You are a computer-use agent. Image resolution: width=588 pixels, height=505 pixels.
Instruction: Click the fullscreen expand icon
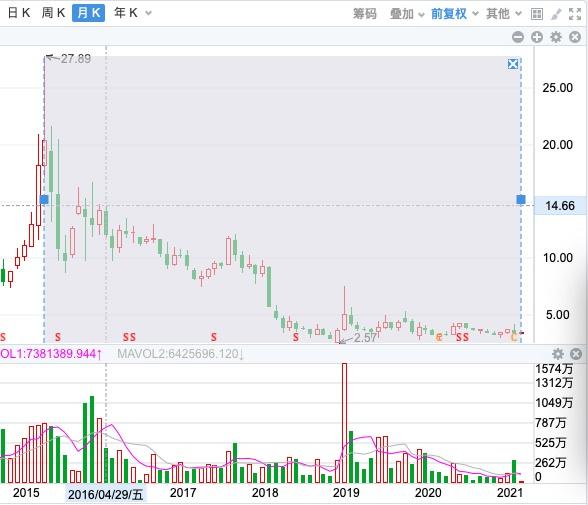575,14
